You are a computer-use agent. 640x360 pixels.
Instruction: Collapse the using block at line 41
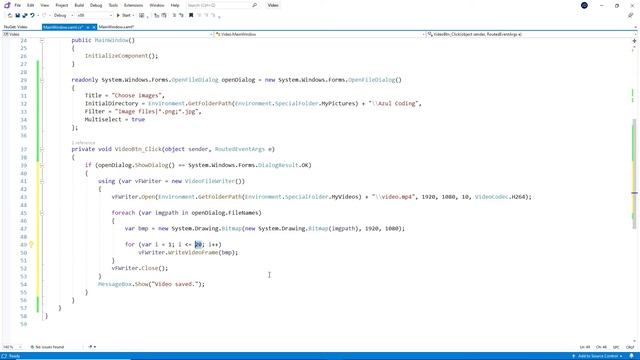[42, 181]
